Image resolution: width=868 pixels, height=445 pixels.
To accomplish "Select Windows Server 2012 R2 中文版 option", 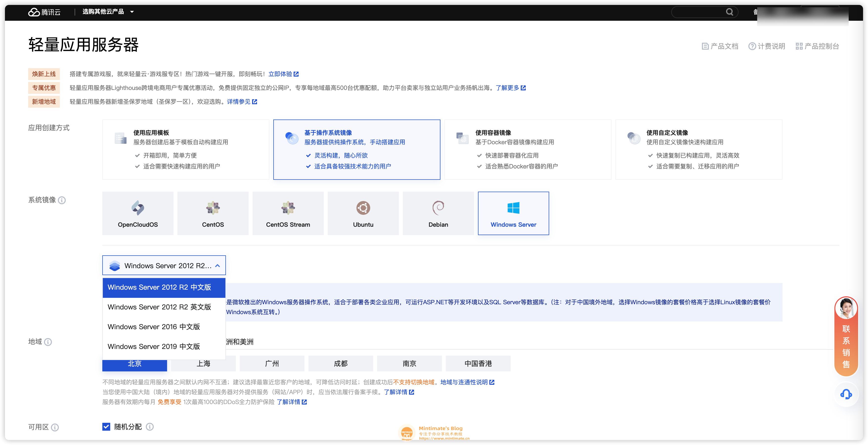I will coord(164,287).
